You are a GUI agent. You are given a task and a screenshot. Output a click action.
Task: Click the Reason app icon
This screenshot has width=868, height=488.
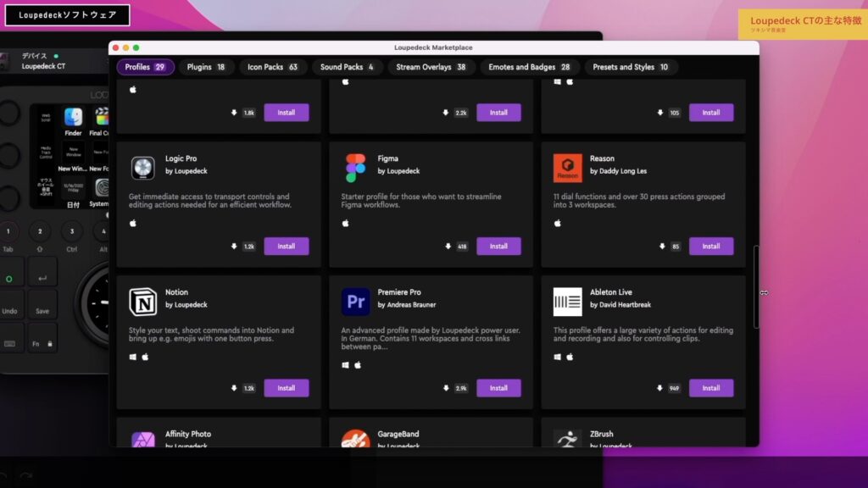(x=567, y=168)
